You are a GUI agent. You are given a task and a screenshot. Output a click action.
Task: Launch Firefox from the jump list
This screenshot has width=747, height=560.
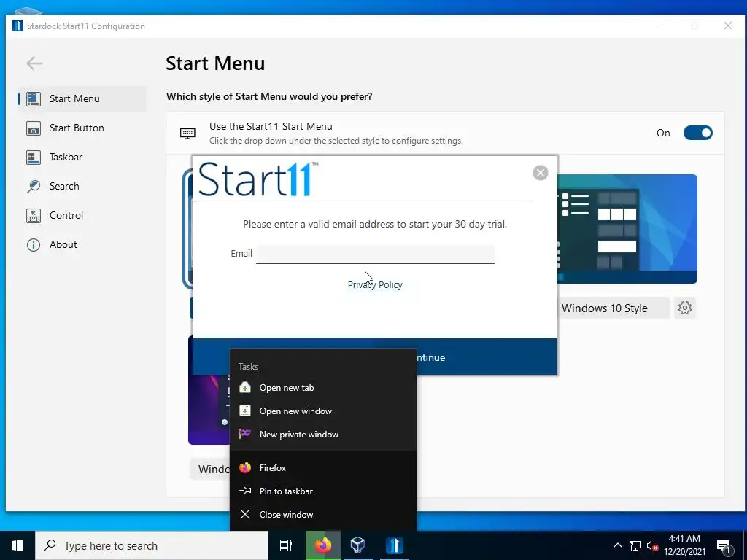323,468
